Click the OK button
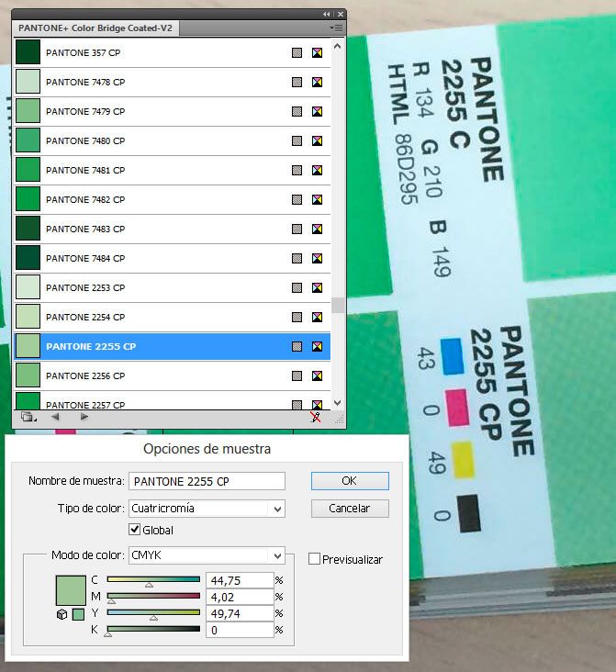 [x=350, y=481]
